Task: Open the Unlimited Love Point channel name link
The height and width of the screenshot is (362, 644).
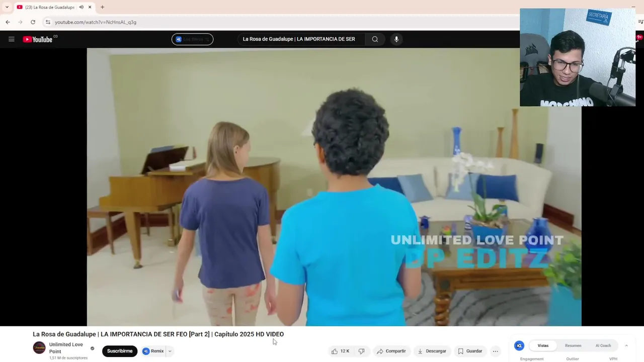Action: point(66,348)
